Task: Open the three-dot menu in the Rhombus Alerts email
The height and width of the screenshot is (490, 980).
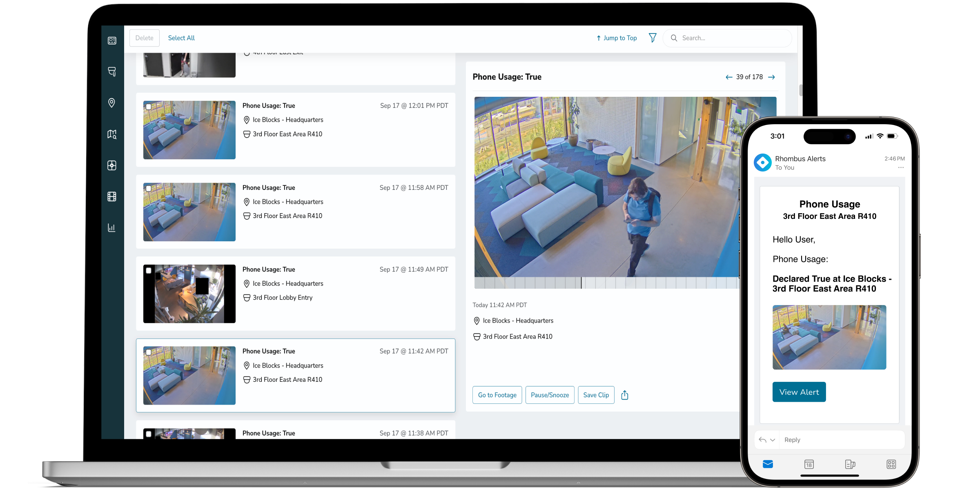Action: (x=901, y=168)
